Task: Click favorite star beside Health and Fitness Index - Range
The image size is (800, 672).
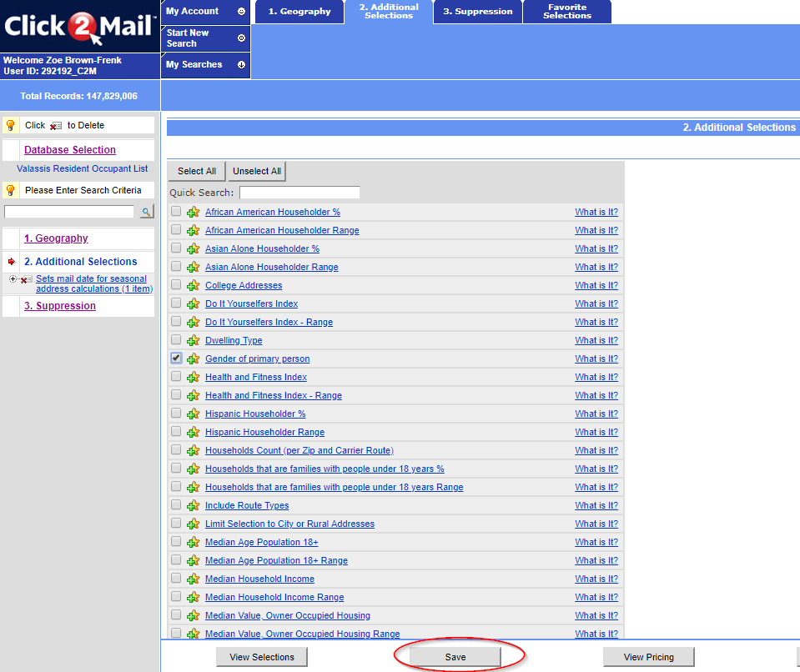Action: (193, 396)
